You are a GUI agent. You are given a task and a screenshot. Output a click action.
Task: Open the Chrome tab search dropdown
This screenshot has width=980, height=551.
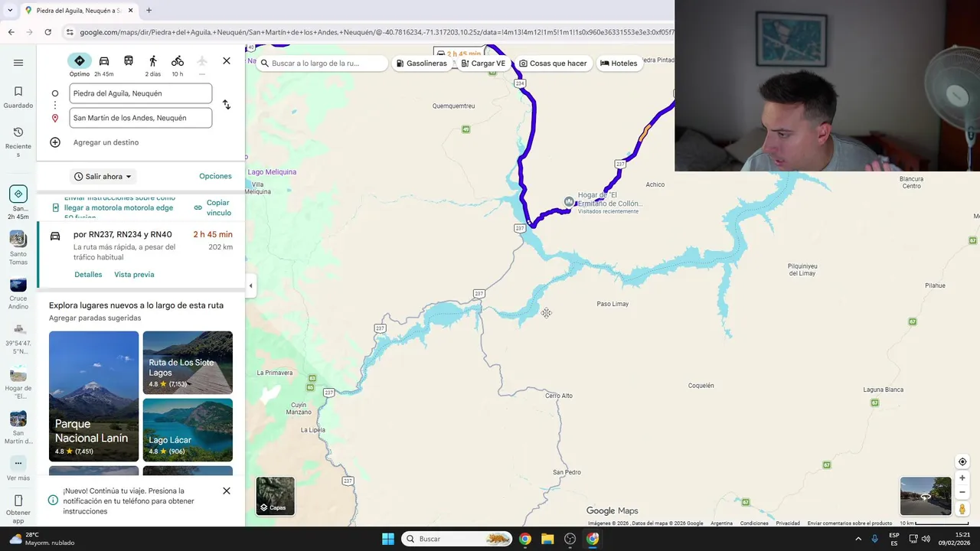click(11, 10)
